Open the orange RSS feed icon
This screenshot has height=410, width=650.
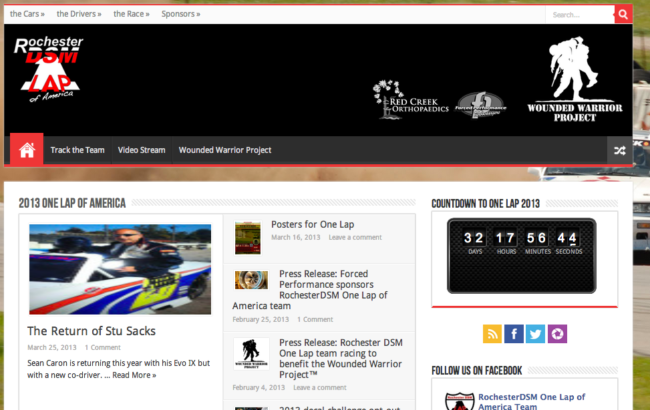(x=491, y=334)
